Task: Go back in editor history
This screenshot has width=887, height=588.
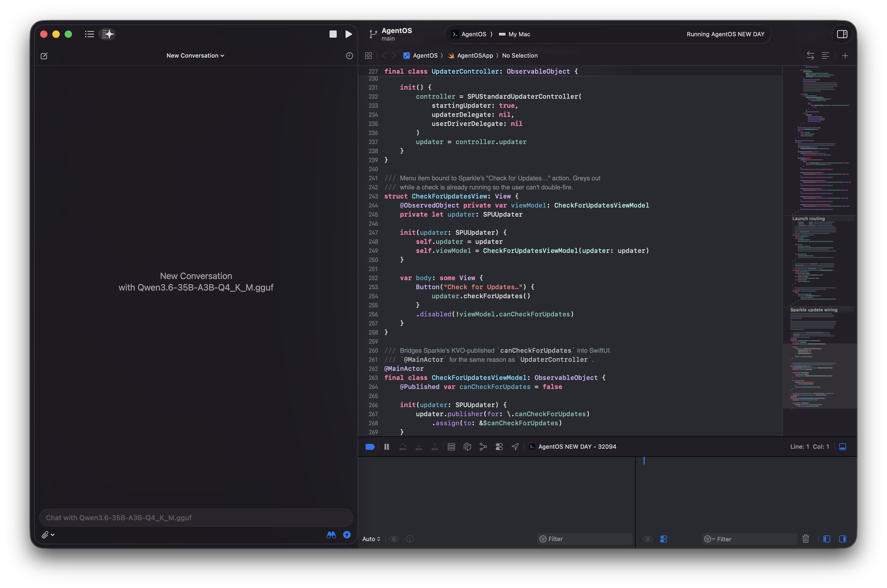Action: [x=384, y=55]
